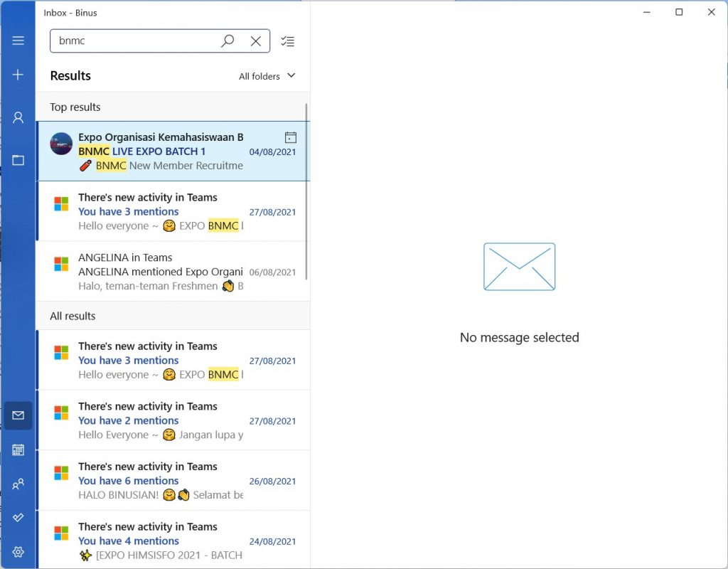Open the 'You have 4 mentions' email
This screenshot has height=569, width=728.
click(x=172, y=541)
